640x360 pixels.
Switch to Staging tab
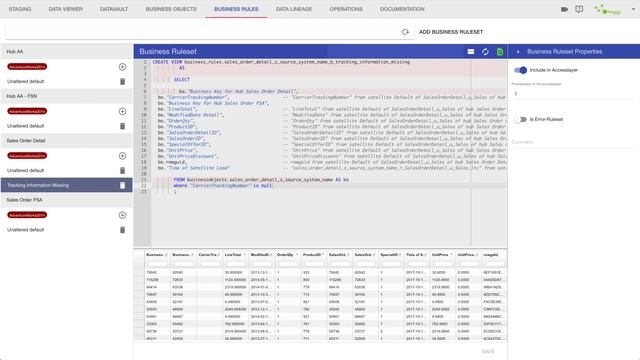20,9
